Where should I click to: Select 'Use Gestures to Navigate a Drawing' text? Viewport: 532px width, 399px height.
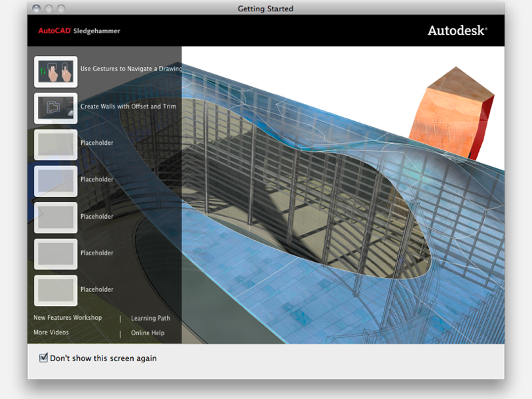click(131, 68)
